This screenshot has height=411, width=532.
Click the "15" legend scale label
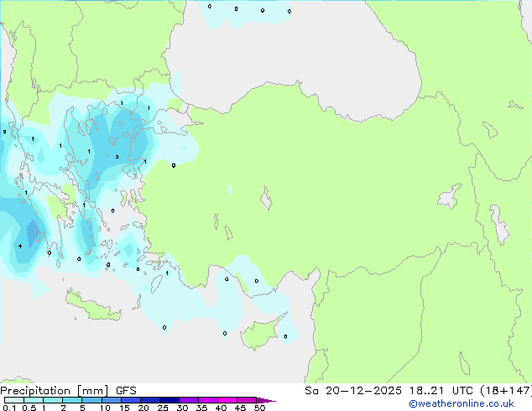click(x=124, y=408)
